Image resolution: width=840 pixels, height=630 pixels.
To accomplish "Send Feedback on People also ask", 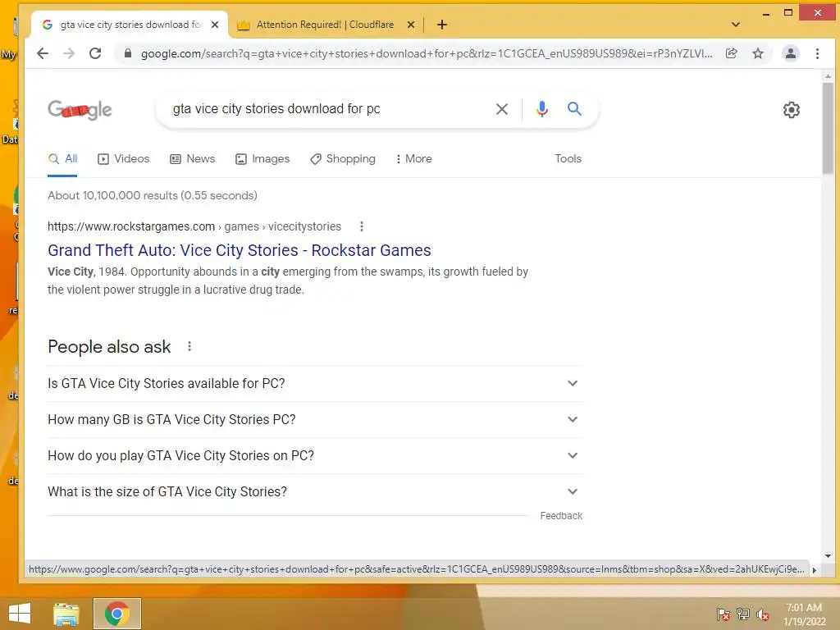I will pyautogui.click(x=561, y=516).
